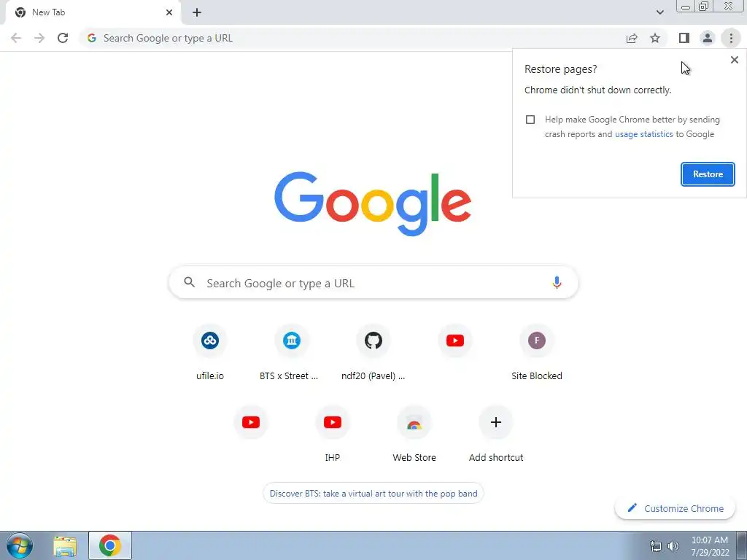Image resolution: width=747 pixels, height=560 pixels.
Task: Open a new tab with plus button
Action: pyautogui.click(x=197, y=12)
